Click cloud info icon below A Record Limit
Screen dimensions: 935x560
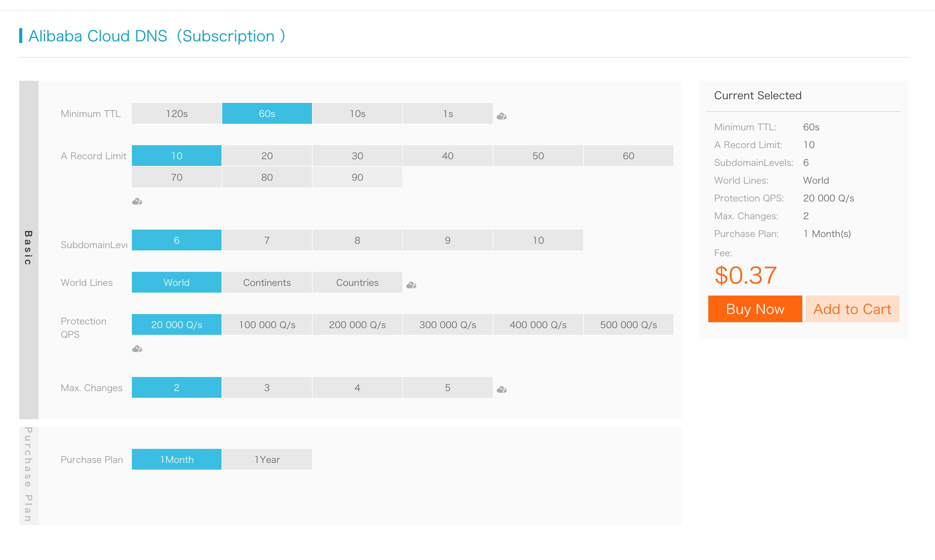pos(137,201)
